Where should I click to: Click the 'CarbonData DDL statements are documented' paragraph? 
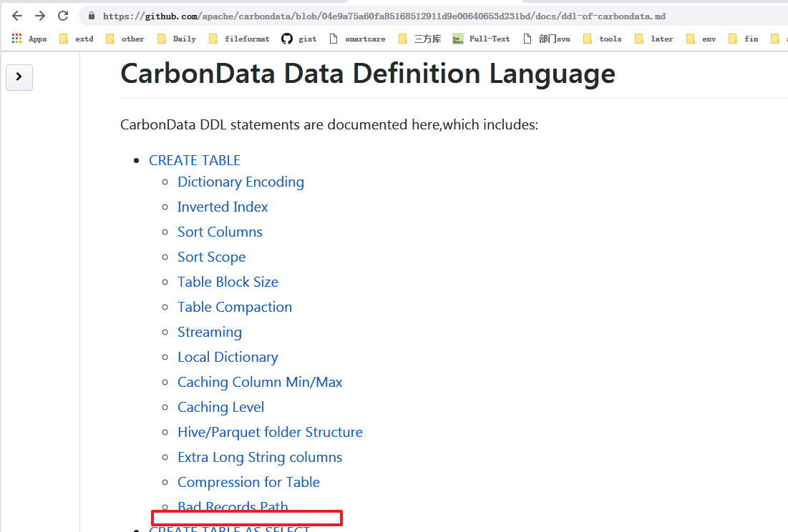(x=329, y=124)
